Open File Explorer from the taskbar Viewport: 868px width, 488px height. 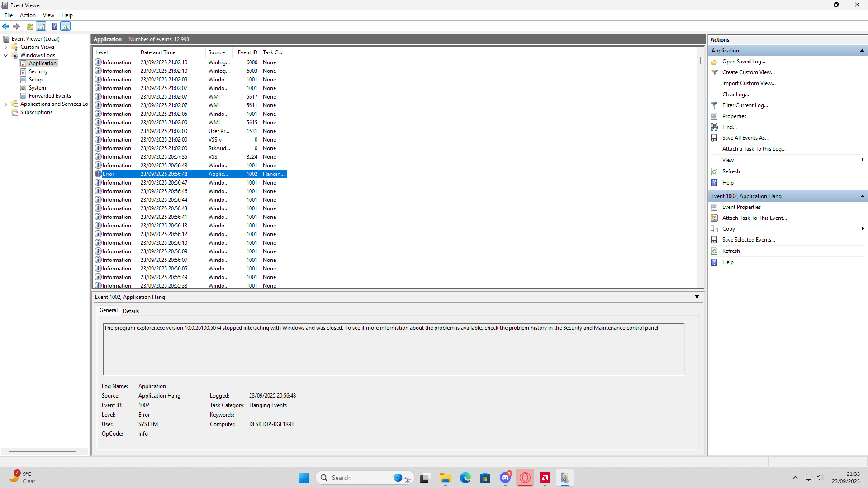tap(446, 478)
